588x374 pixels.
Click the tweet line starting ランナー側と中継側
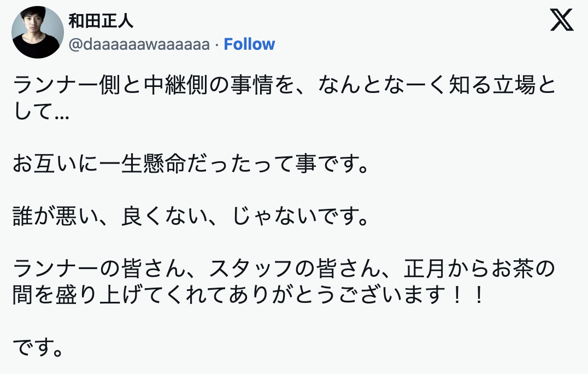coord(284,86)
